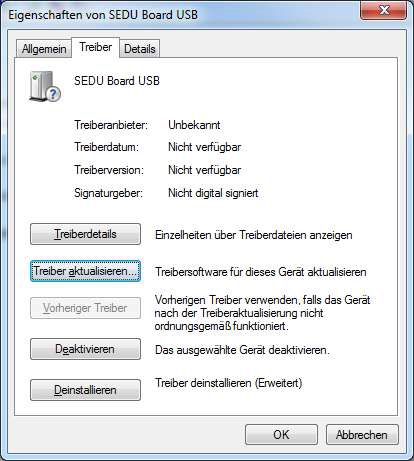
Task: Select the Treiber tab
Action: coord(96,47)
